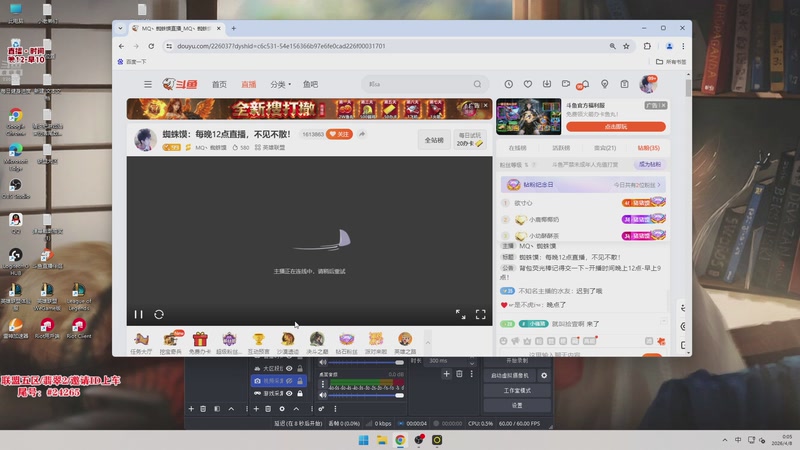Switch to 钻粉(35) tab

(x=648, y=148)
